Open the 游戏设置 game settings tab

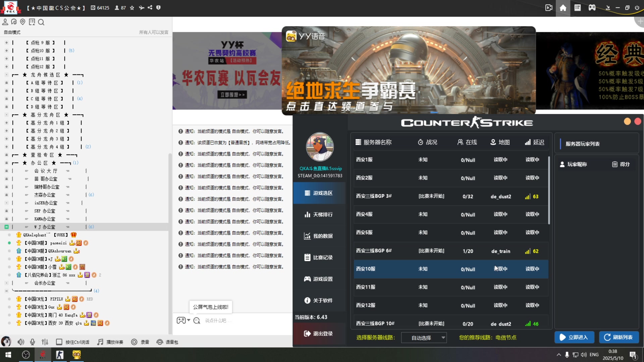(319, 279)
